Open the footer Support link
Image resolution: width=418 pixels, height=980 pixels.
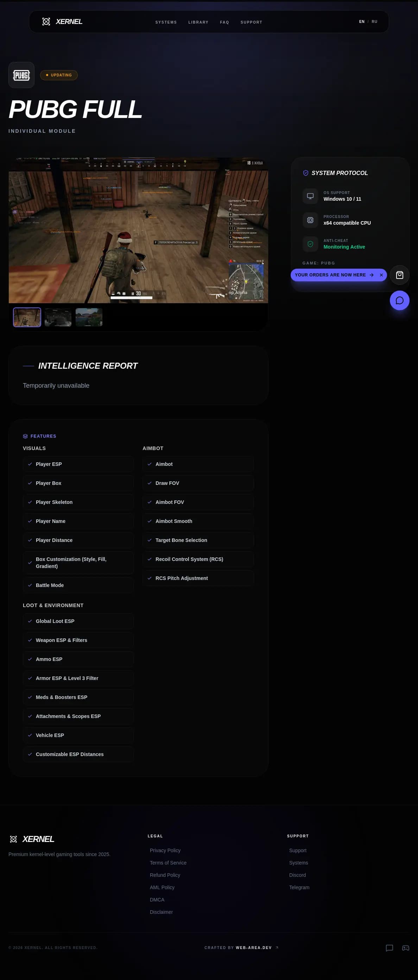click(298, 850)
